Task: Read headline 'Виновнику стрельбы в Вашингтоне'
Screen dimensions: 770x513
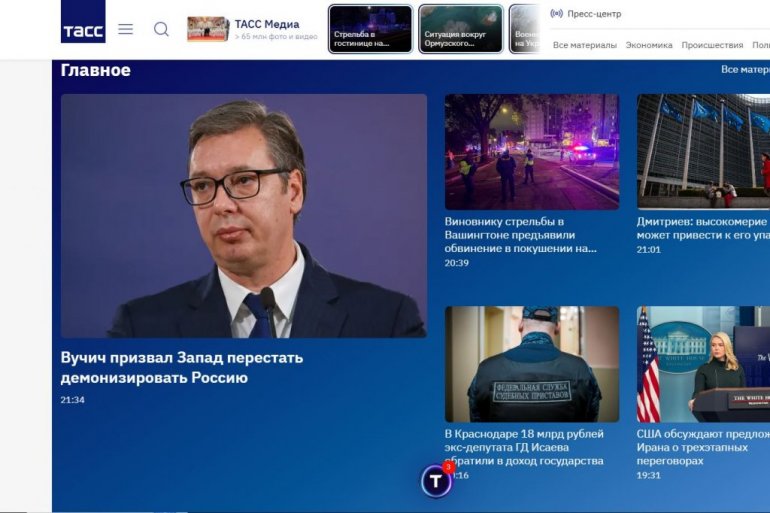Action: pyautogui.click(x=520, y=235)
